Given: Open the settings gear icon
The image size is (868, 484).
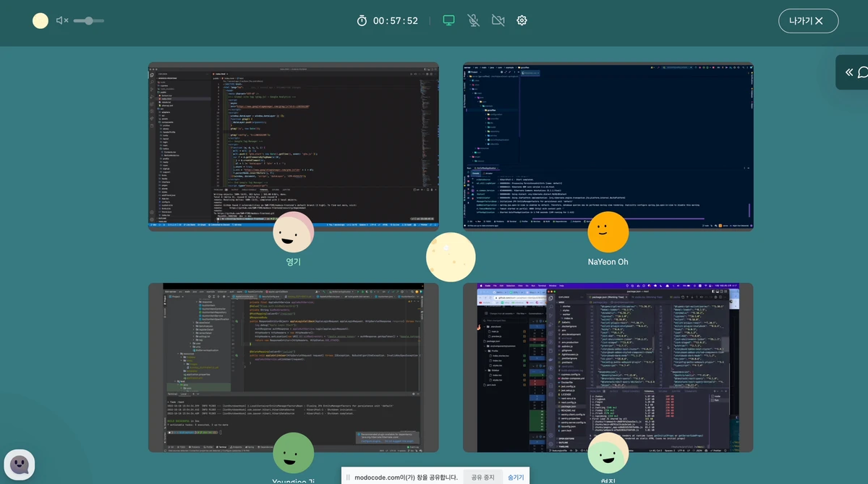Looking at the screenshot, I should coord(522,20).
